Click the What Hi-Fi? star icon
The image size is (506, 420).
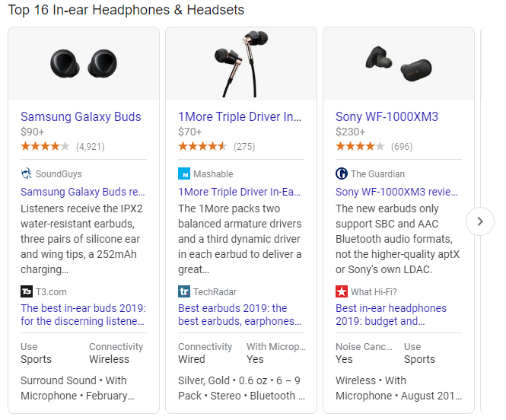click(342, 291)
